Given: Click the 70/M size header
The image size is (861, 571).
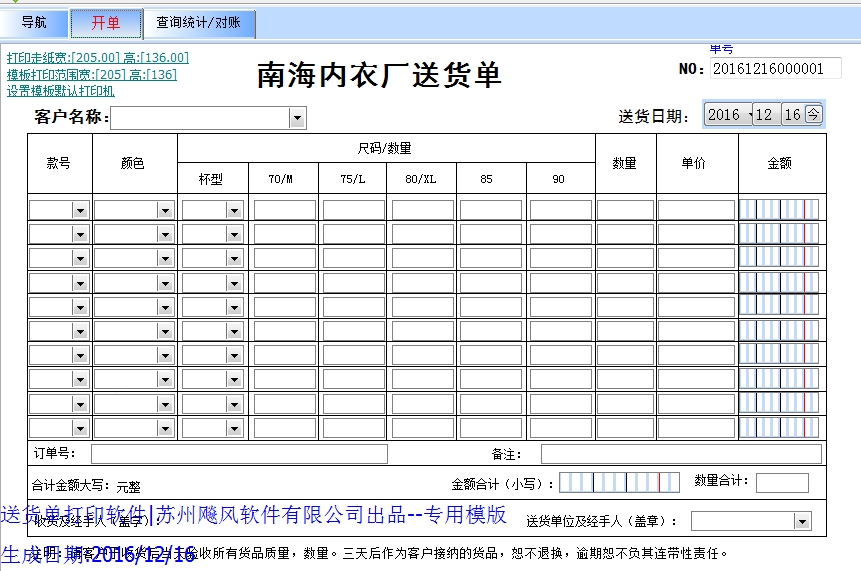Looking at the screenshot, I should [x=281, y=179].
